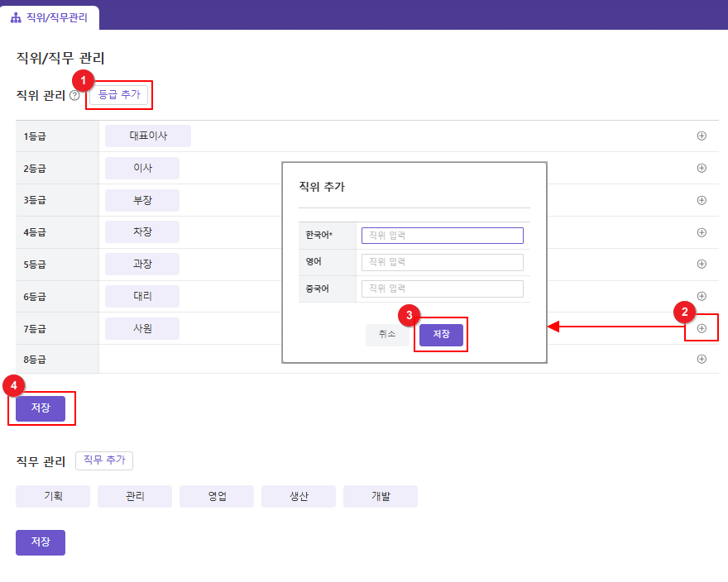Click the plus icon in 8등급 row
728x582 pixels.
702,359
